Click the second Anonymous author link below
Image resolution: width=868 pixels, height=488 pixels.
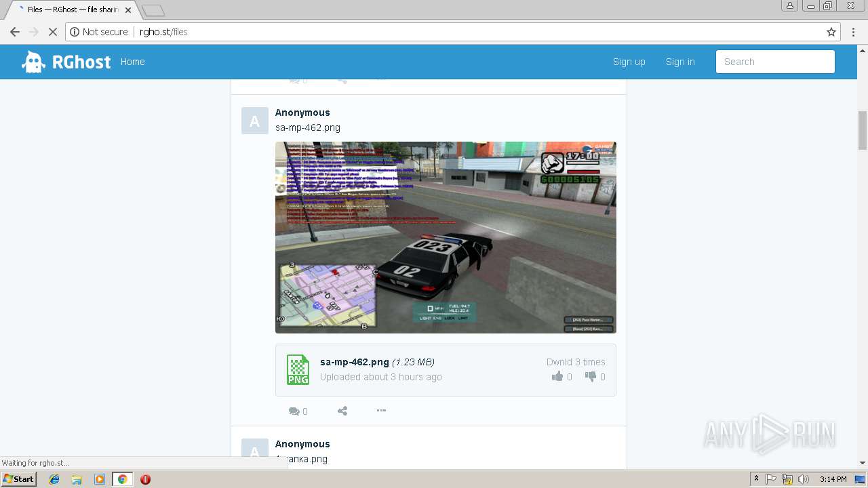pyautogui.click(x=302, y=444)
